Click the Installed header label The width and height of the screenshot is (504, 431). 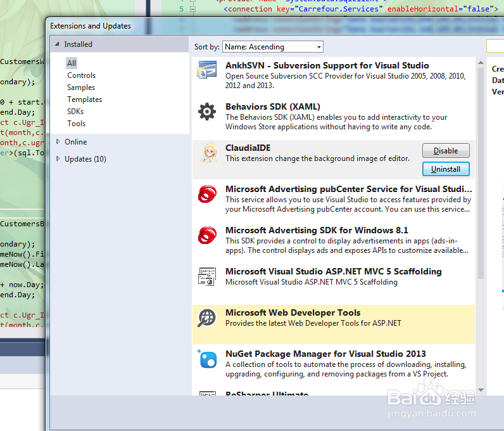(x=78, y=44)
